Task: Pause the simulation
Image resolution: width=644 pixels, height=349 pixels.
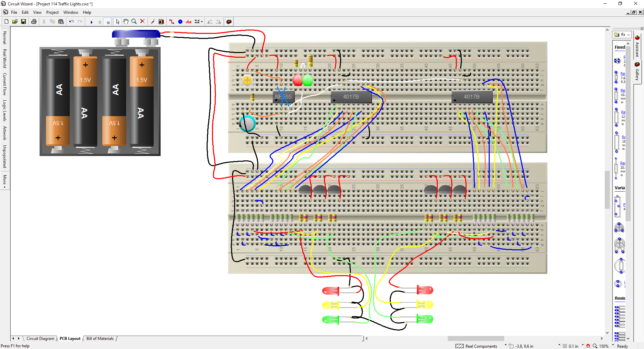Action: click(99, 21)
